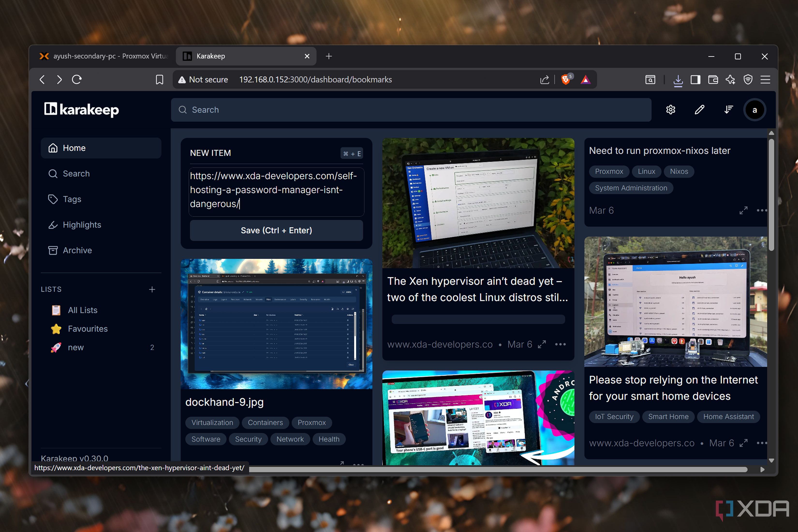Open Search in the sidebar

(x=101, y=173)
